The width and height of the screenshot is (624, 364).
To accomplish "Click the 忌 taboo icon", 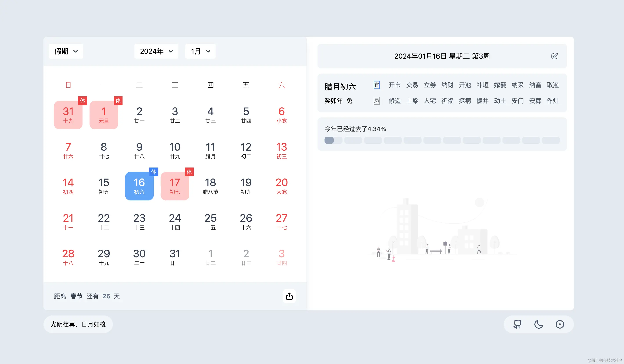I will tap(377, 101).
